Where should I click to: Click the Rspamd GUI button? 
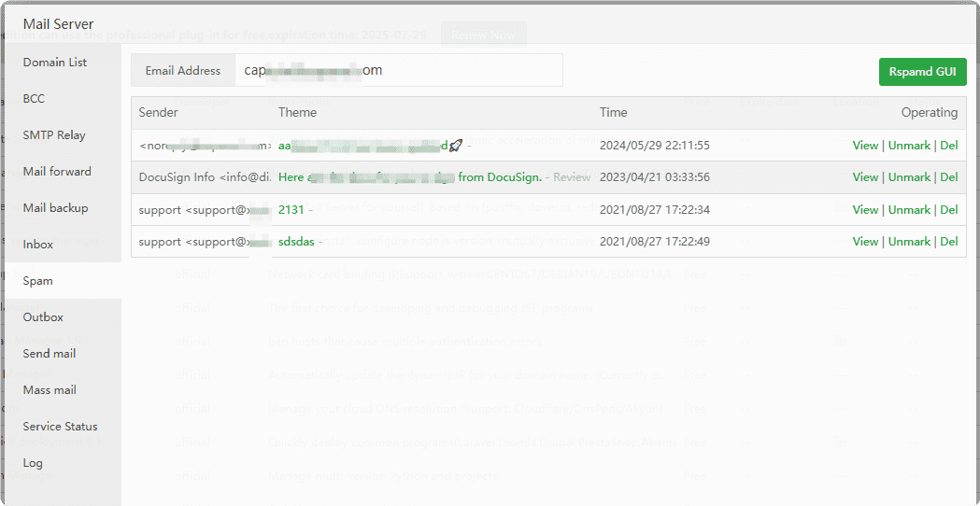coord(922,72)
